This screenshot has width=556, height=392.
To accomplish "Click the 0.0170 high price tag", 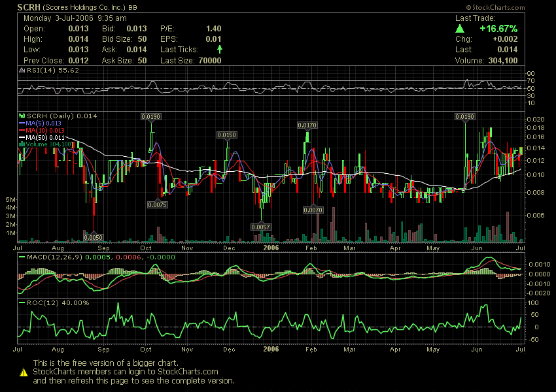I will point(307,125).
